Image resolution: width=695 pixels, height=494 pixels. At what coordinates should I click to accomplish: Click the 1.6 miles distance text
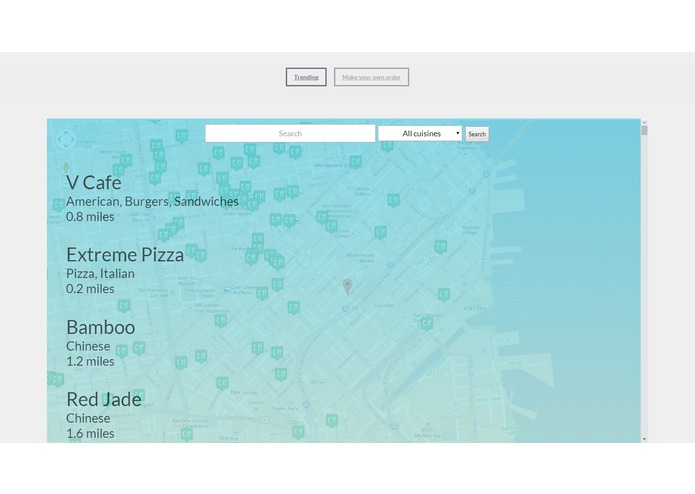tap(90, 434)
